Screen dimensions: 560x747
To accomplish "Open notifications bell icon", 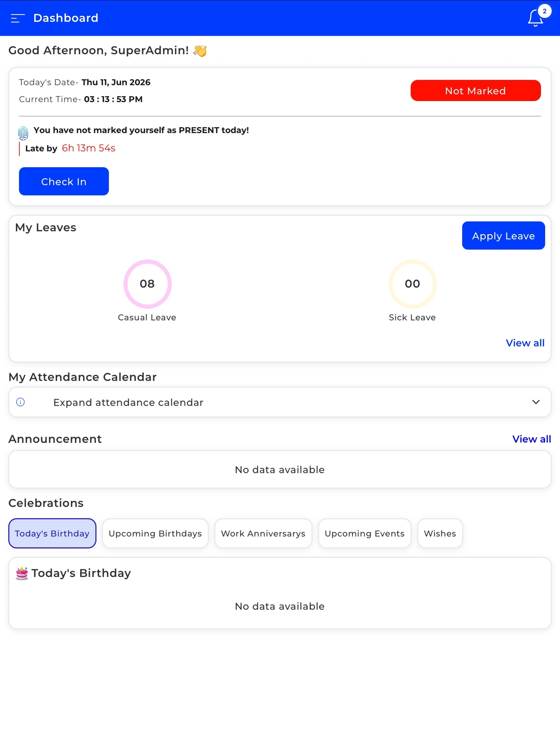I will pyautogui.click(x=535, y=18).
